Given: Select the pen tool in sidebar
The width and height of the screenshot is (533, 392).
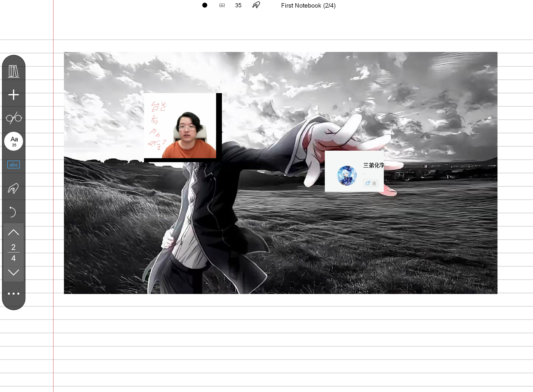Looking at the screenshot, I should click(13, 188).
